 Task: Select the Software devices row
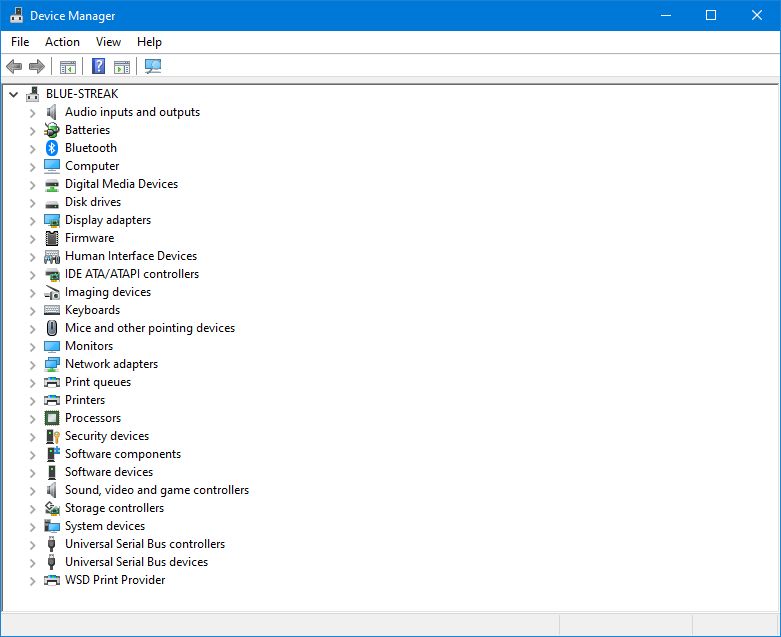pos(109,472)
